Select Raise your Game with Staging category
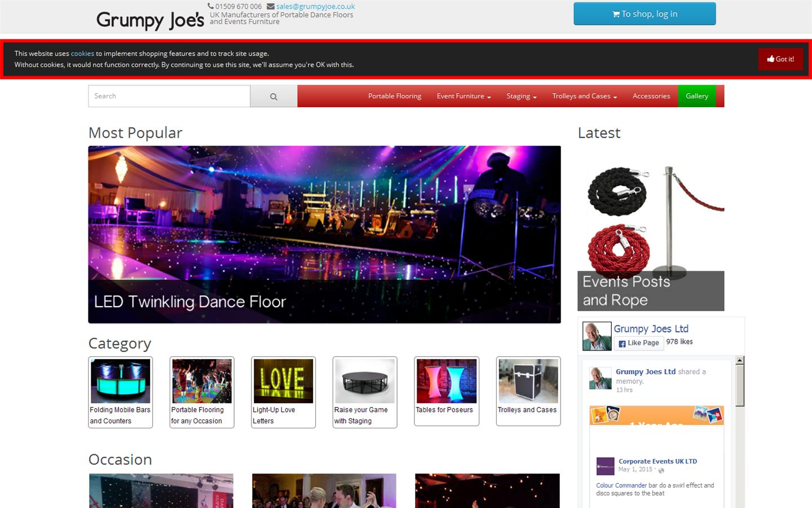 [365, 392]
